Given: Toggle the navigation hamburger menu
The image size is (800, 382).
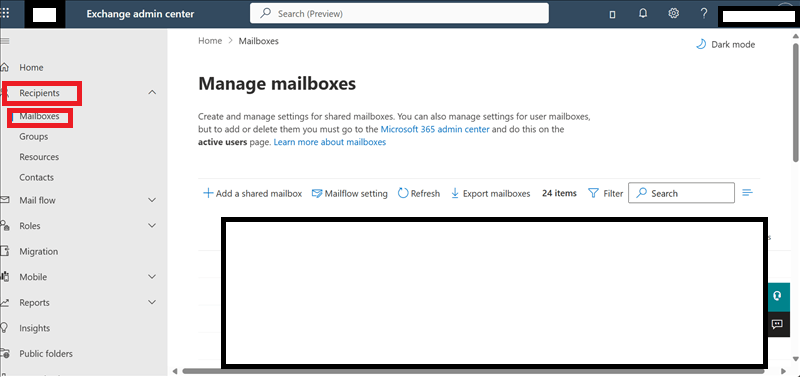Looking at the screenshot, I should coord(5,41).
